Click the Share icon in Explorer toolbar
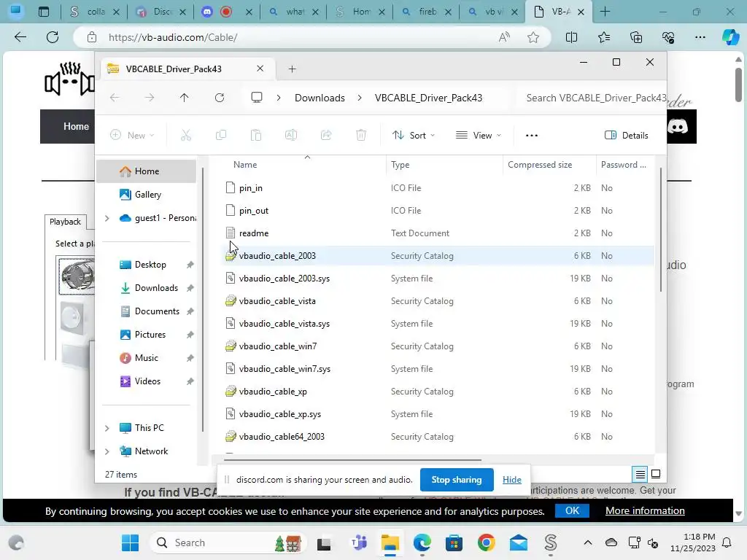The image size is (747, 560). click(x=326, y=135)
